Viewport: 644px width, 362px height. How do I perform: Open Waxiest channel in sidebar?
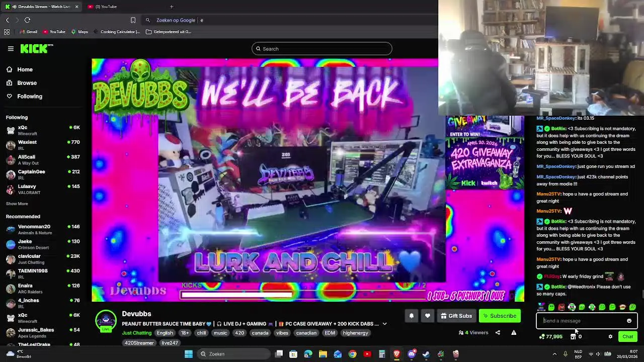(x=43, y=145)
